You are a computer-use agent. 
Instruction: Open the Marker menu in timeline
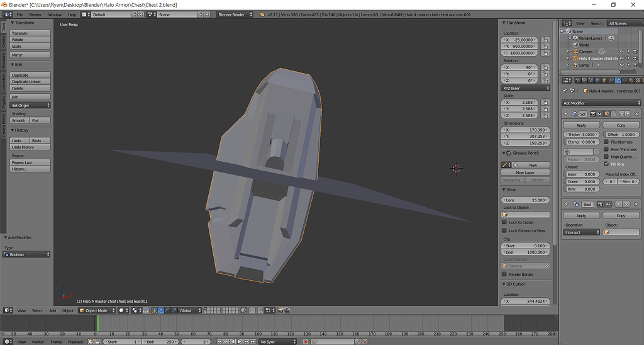tap(38, 342)
